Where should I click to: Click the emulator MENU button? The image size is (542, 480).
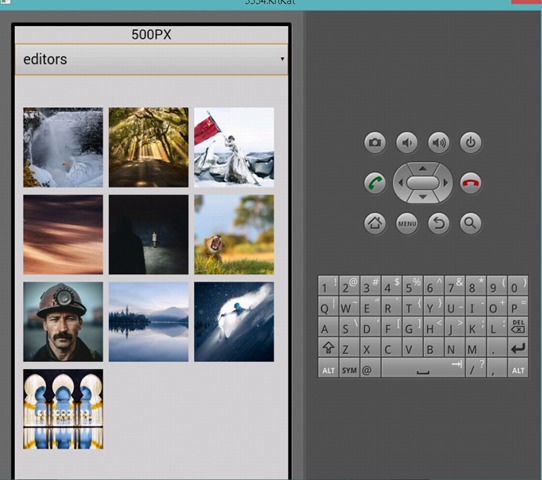tap(407, 223)
